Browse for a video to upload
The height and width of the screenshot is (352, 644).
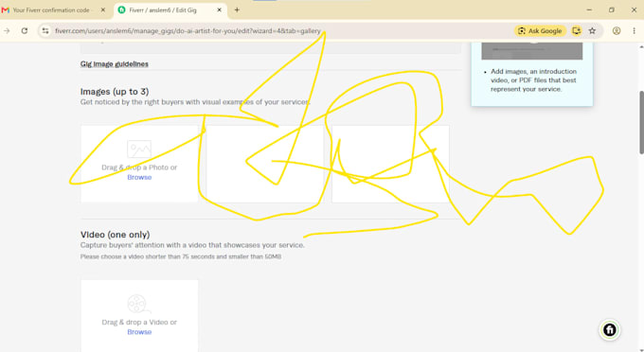[x=139, y=332]
